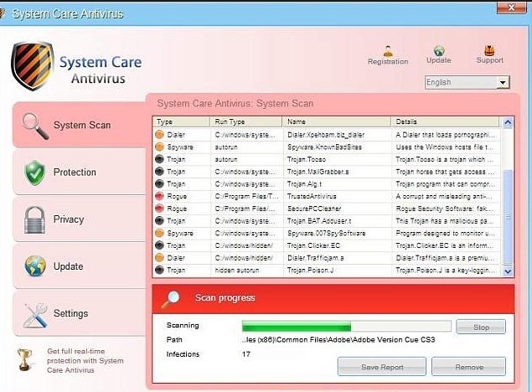Screen dimensions: 532x392
Task: Click 'Rogue Security Software' details cell
Action: 445,209
